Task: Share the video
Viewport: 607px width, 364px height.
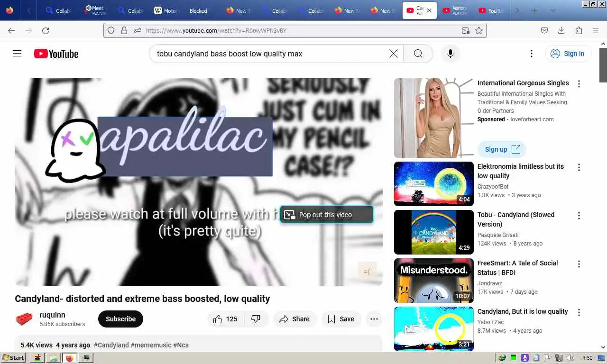Action: (x=294, y=319)
